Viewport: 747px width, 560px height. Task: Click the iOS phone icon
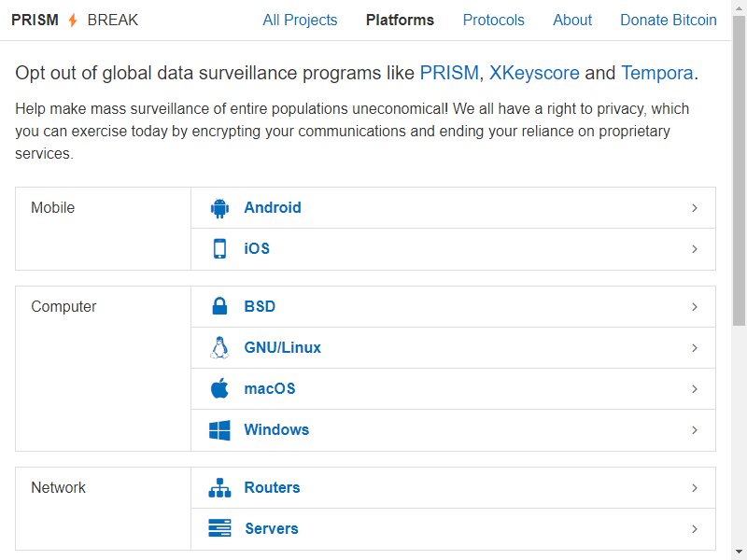[x=219, y=248]
